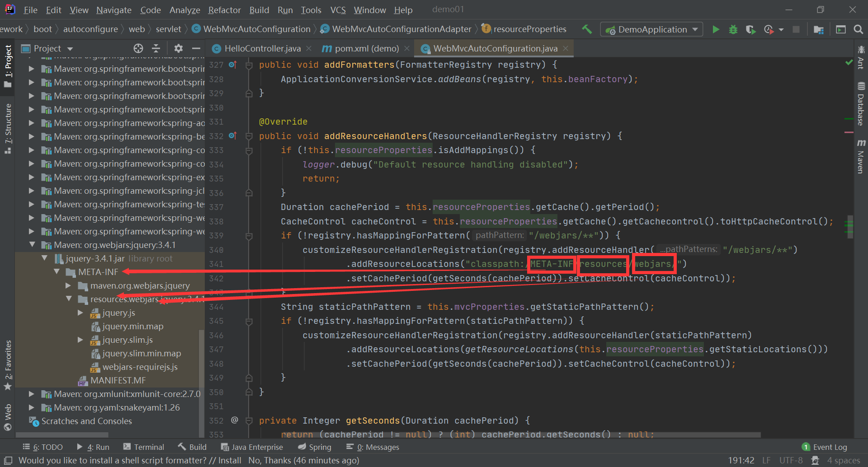This screenshot has width=868, height=467.
Task: Collapse jquery-3.4.1.jar library root
Action: tap(44, 258)
